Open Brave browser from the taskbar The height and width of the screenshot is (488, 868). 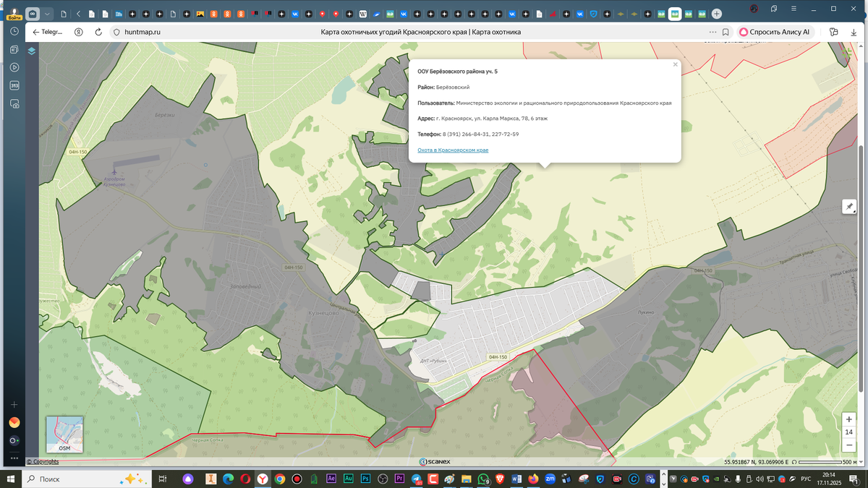(500, 479)
